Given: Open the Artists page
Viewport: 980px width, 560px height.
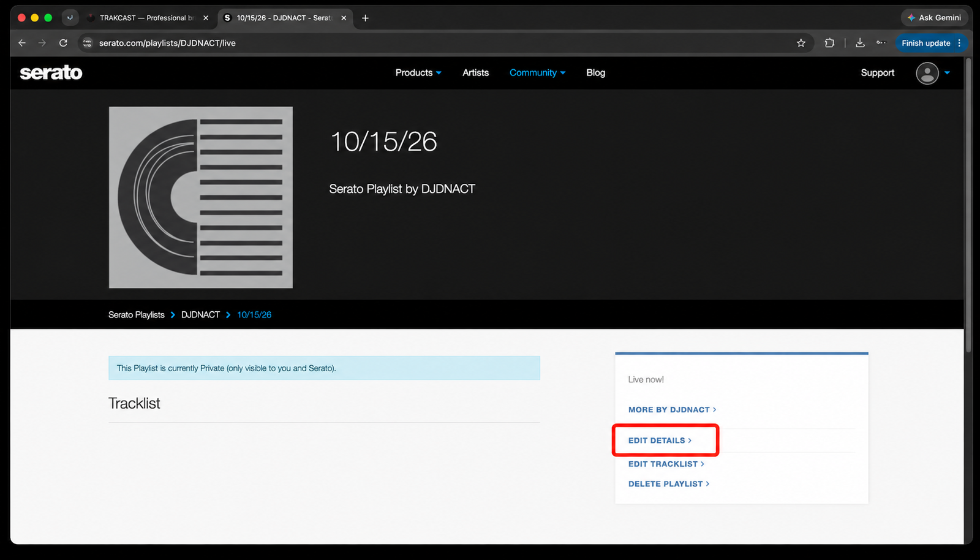Looking at the screenshot, I should click(475, 72).
